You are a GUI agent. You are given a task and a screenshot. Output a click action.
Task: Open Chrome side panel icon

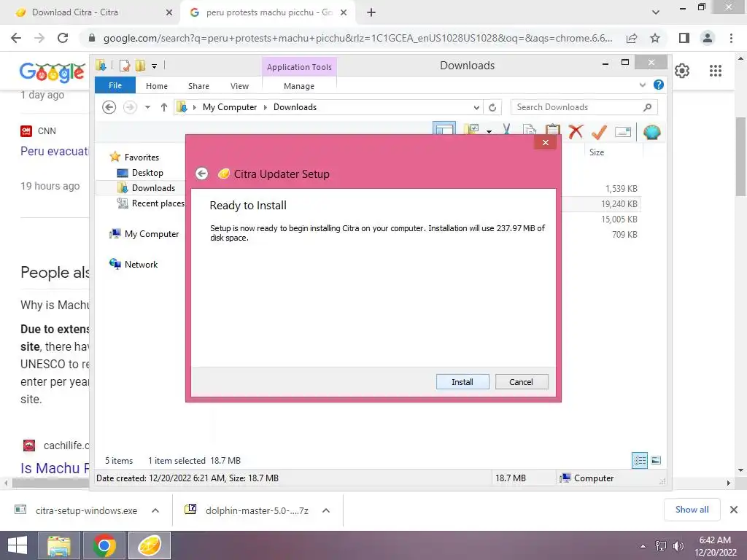[x=684, y=38]
